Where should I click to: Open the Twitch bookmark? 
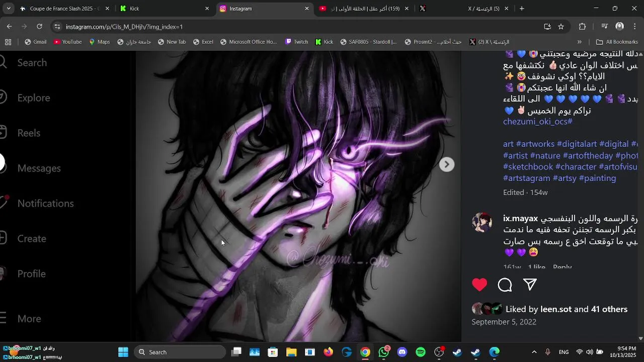(296, 42)
